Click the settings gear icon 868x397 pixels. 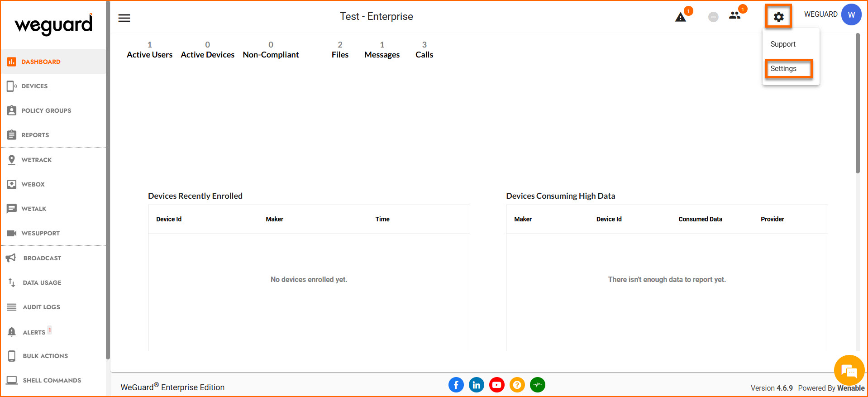point(778,17)
